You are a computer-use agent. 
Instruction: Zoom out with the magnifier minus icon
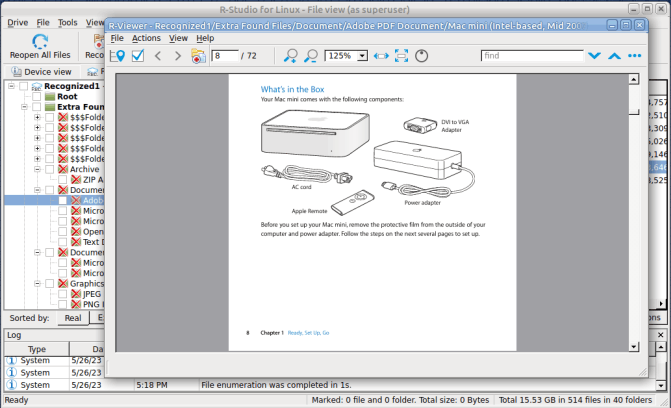311,56
